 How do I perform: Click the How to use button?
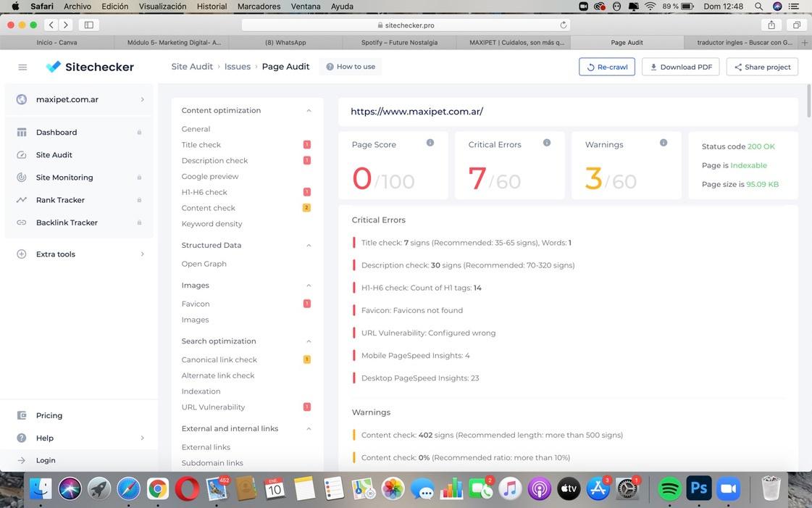(351, 66)
